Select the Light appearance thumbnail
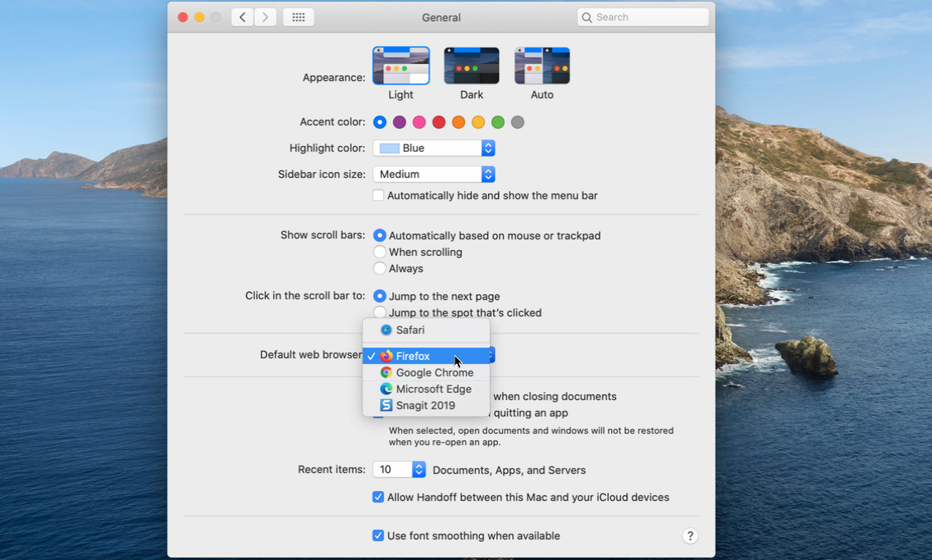 pyautogui.click(x=401, y=66)
